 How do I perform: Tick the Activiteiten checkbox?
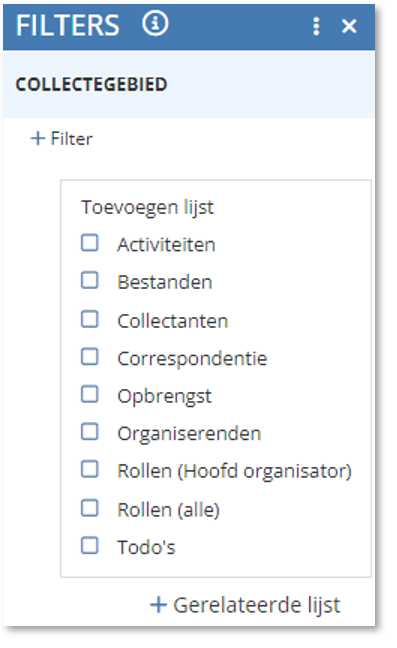90,243
